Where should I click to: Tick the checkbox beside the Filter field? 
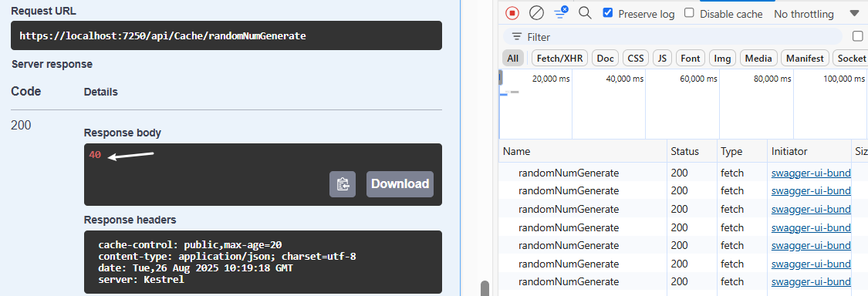[x=857, y=36]
